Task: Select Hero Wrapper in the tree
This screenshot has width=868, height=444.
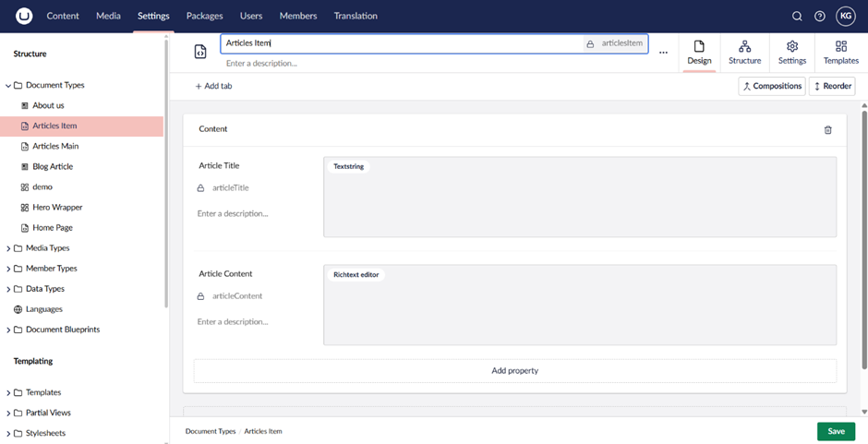Action: [x=57, y=208]
